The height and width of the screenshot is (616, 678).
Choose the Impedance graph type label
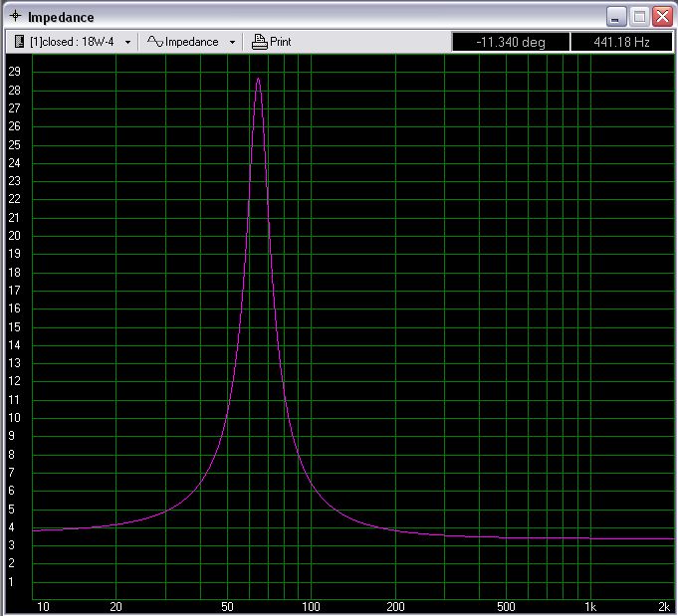[x=191, y=42]
